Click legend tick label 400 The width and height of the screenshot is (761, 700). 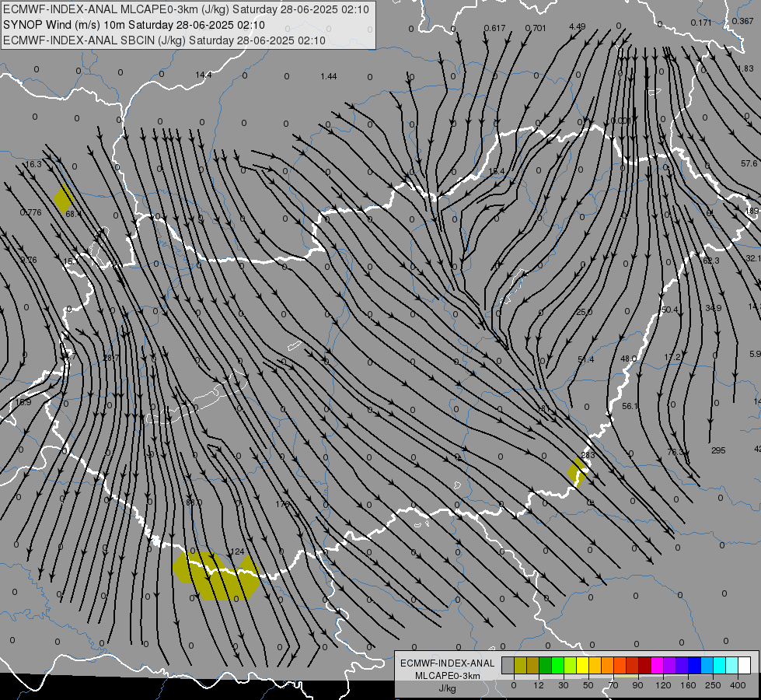pyautogui.click(x=738, y=685)
